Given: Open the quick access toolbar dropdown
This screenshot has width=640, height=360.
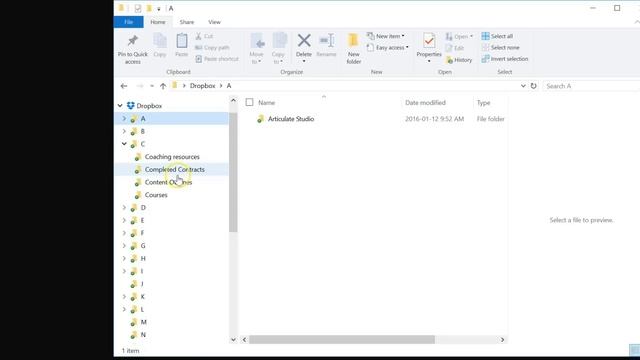Looking at the screenshot, I should [x=159, y=9].
